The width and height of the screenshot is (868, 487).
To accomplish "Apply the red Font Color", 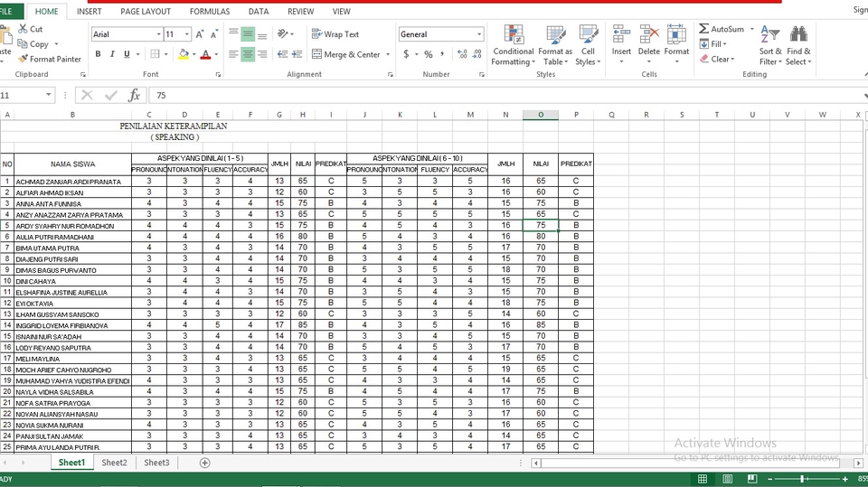I will (x=205, y=54).
